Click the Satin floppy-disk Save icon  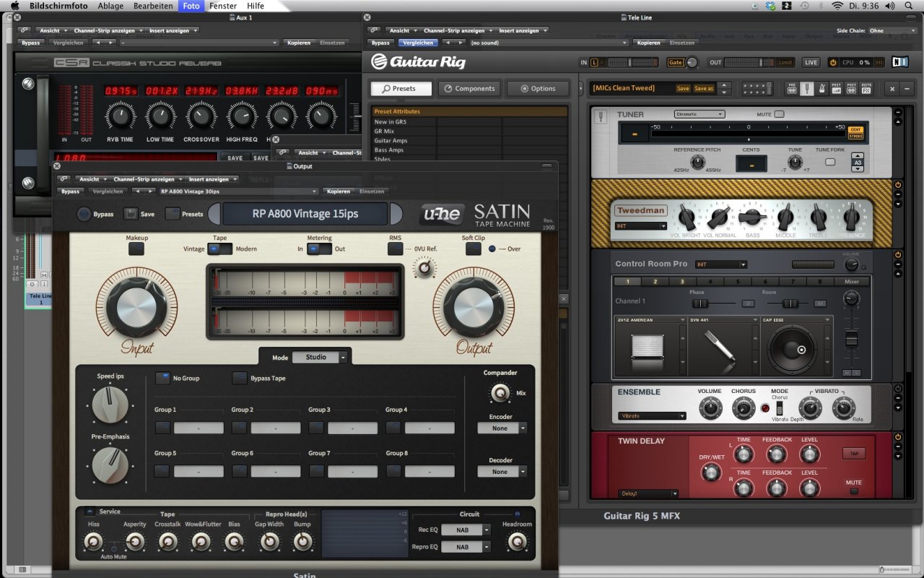point(131,214)
